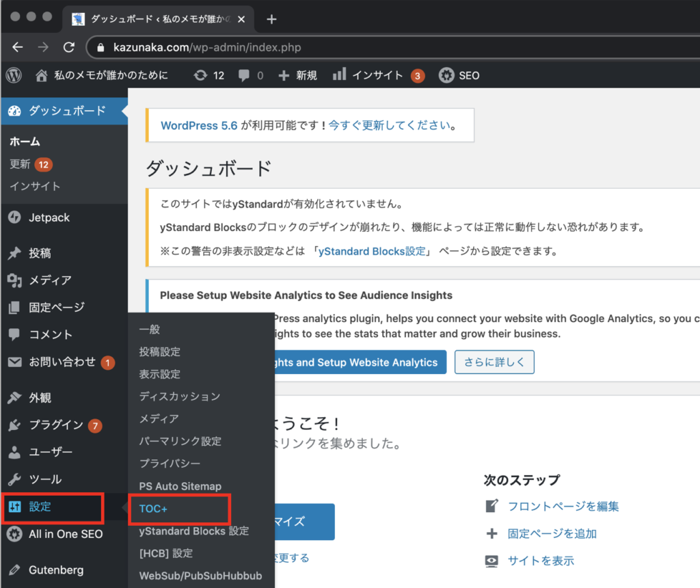Click Setup Website Analytics blue button

point(360,362)
